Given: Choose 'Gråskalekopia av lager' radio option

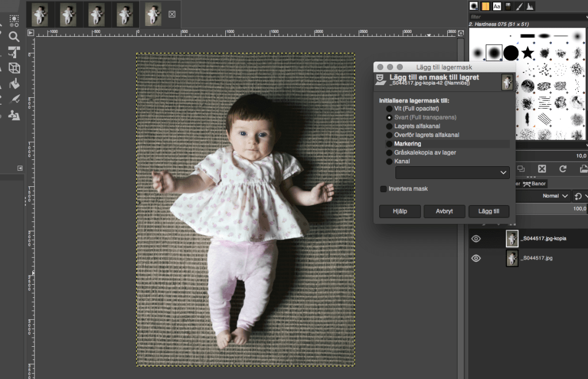Looking at the screenshot, I should 389,152.
